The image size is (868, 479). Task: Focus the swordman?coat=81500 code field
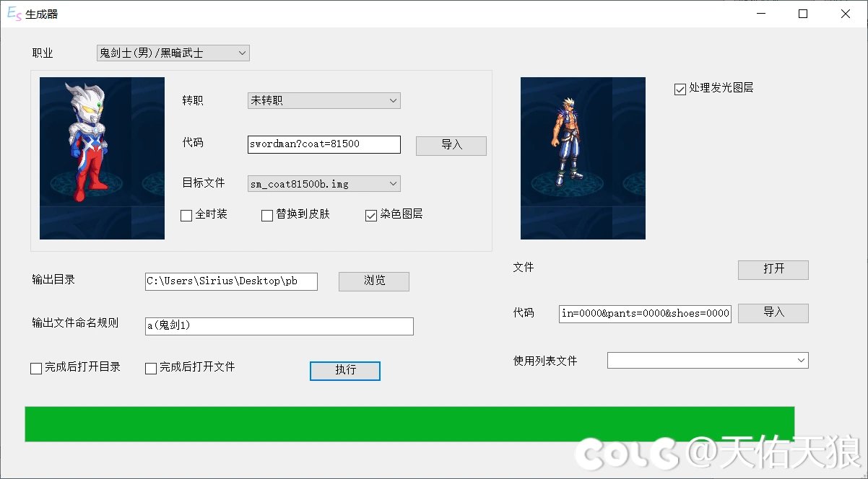pyautogui.click(x=324, y=144)
